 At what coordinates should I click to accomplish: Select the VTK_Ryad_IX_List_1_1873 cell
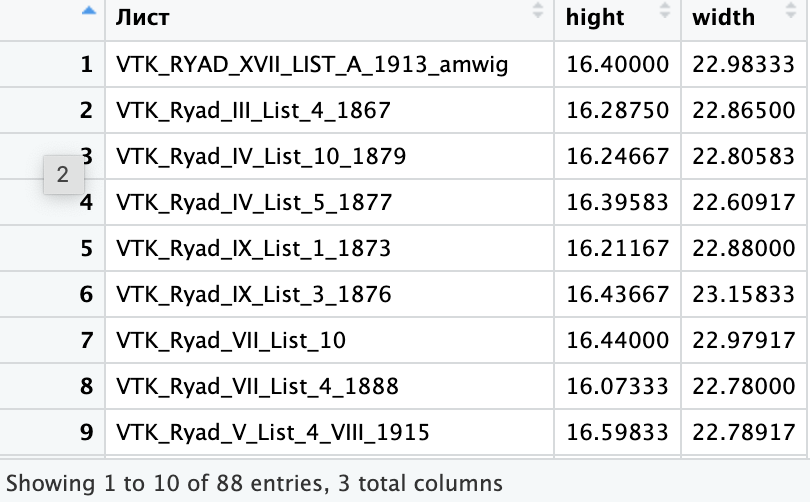coord(253,248)
